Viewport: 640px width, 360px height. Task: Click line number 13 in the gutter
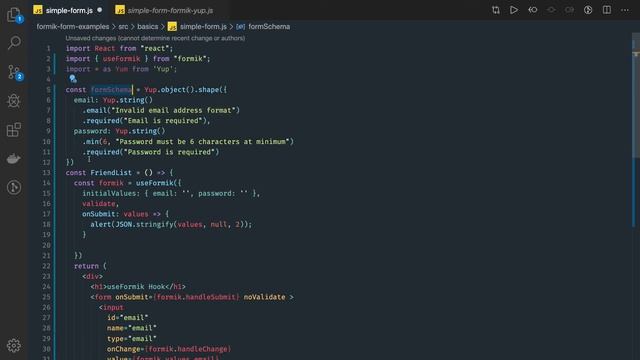pos(47,173)
